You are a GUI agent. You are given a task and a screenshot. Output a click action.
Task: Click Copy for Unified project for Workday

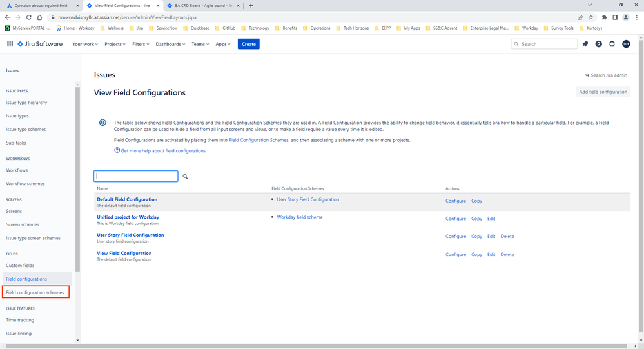pos(476,219)
